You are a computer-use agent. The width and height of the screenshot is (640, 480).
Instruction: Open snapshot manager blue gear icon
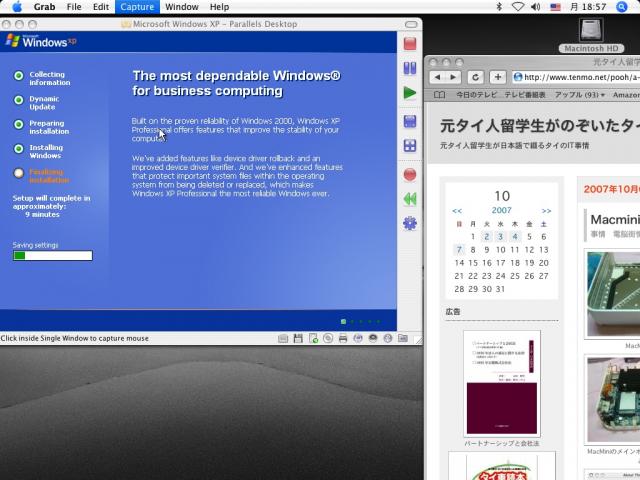coord(410,223)
